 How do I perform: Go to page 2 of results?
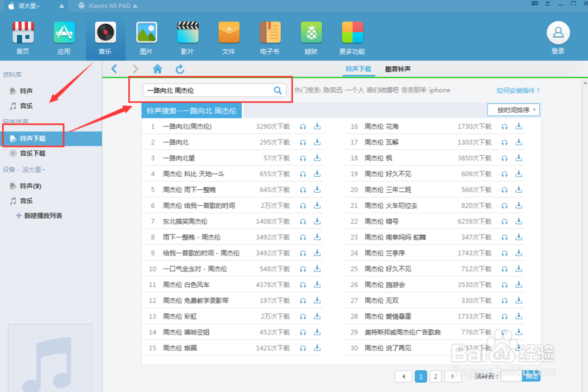(436, 376)
